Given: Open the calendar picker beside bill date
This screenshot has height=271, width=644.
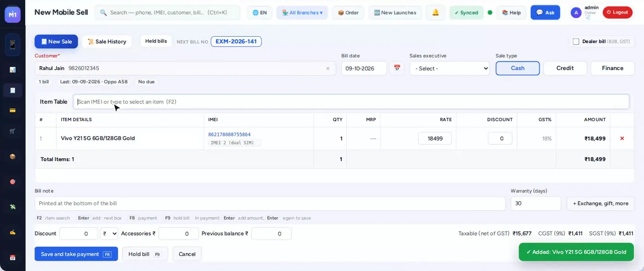Looking at the screenshot, I should point(397,68).
